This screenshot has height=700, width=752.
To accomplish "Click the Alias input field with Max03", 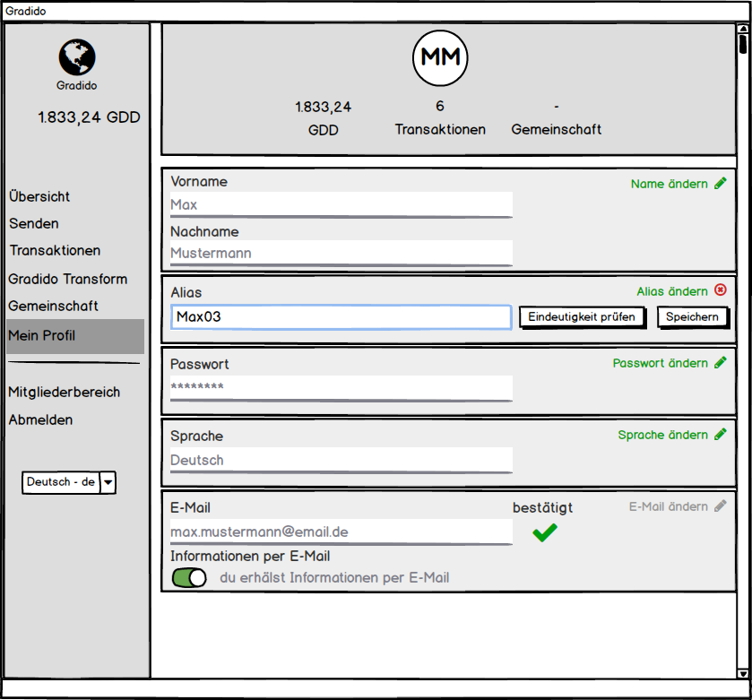I will pos(341,317).
